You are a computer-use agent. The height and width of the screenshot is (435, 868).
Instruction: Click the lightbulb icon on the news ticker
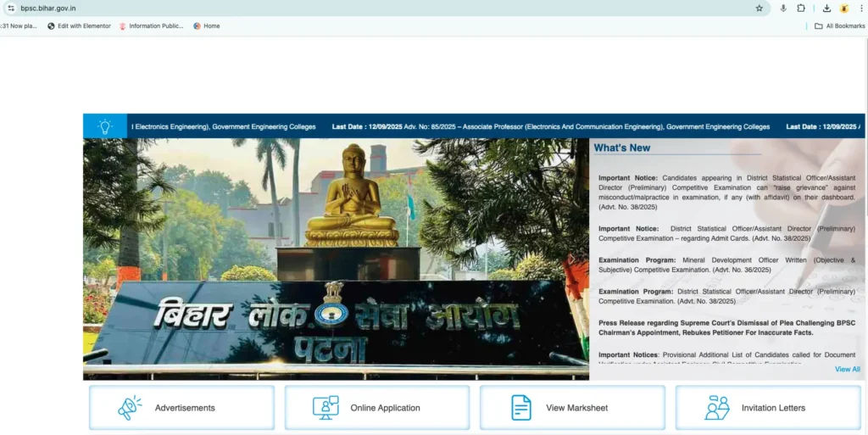coord(104,126)
